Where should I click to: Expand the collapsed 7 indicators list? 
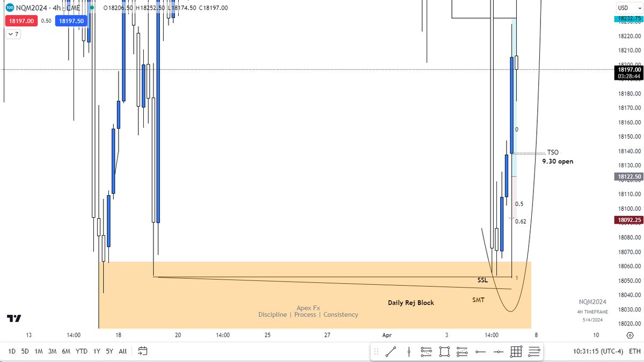[13, 34]
